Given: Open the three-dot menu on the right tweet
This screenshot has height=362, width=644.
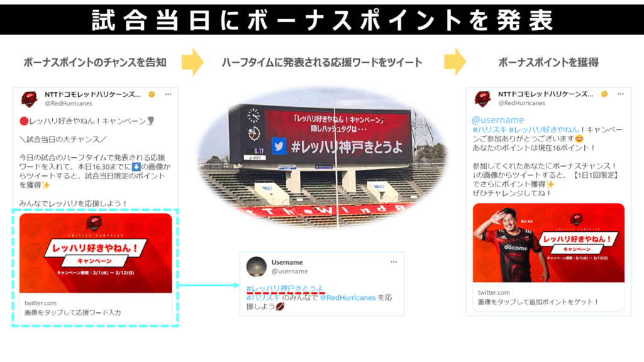Looking at the screenshot, I should (621, 94).
